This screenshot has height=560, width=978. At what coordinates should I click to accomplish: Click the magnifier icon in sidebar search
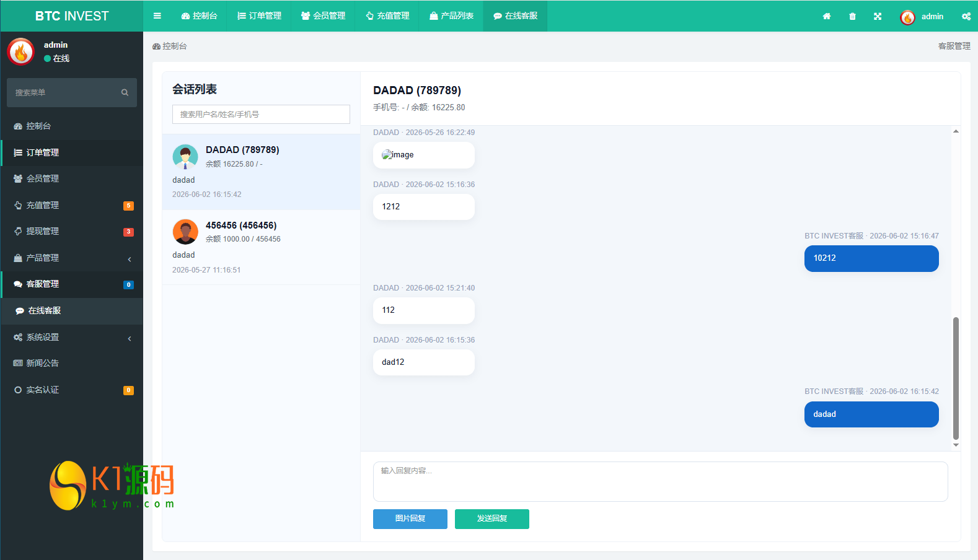click(x=125, y=92)
